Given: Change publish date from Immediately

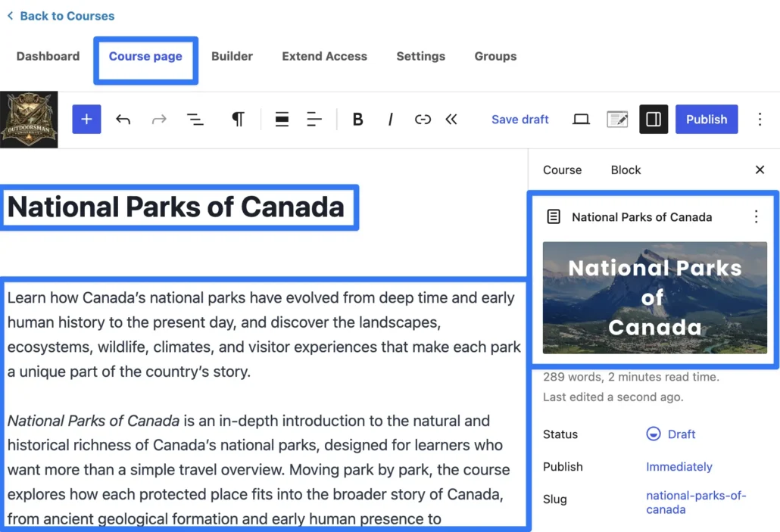Looking at the screenshot, I should coord(679,467).
